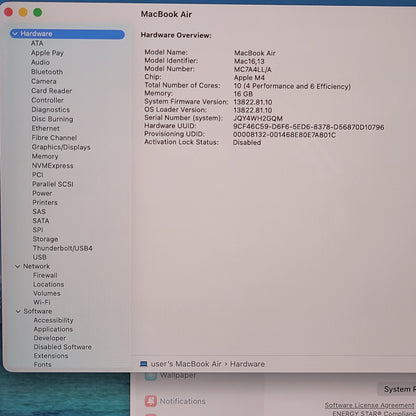The height and width of the screenshot is (416, 416).
Task: Select Parallel SCSI in the sidebar
Action: (53, 184)
